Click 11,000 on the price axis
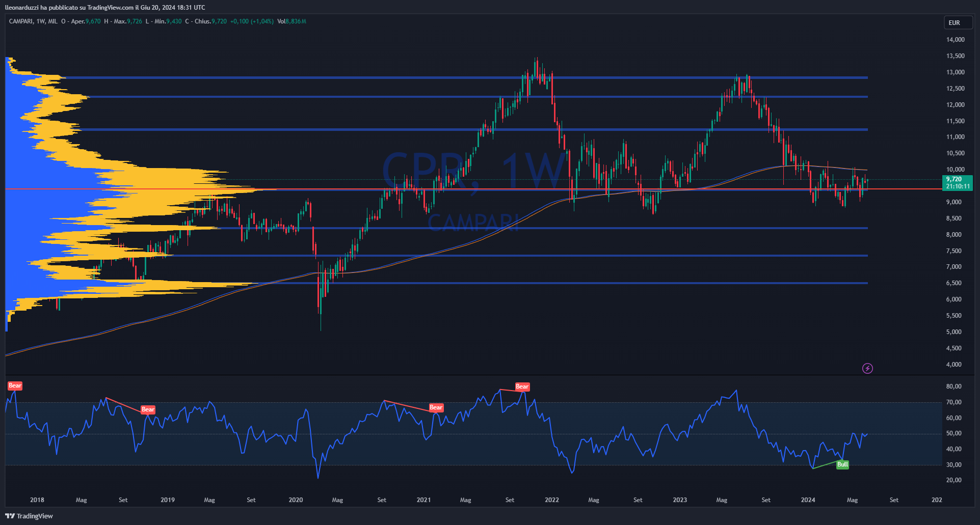 tap(956, 137)
